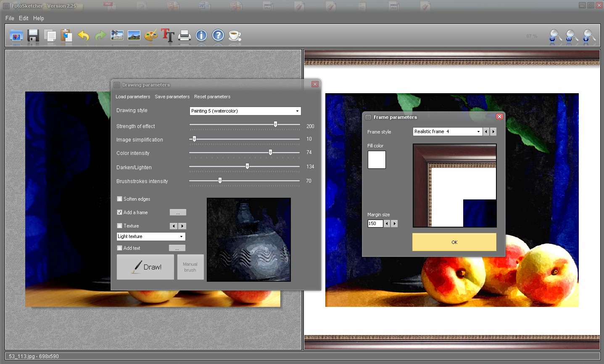Redo the last action
Image resolution: width=604 pixels, height=364 pixels.
coord(100,36)
